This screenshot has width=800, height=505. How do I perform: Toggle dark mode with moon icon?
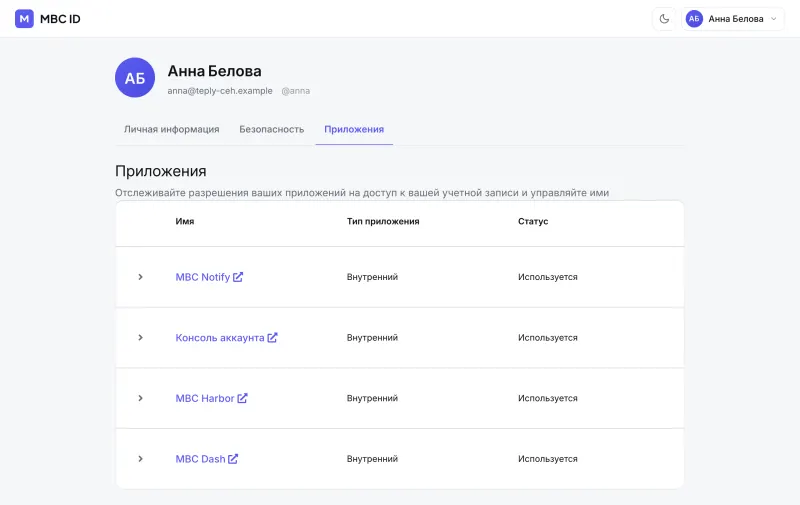point(664,19)
